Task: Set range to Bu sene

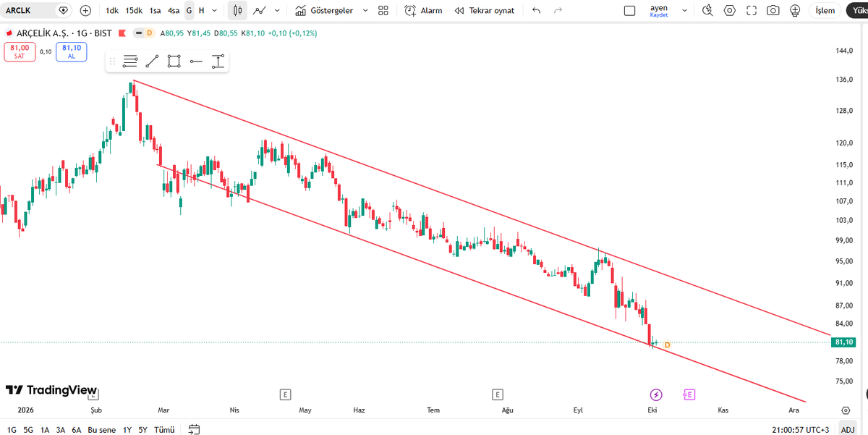Action: pyautogui.click(x=103, y=429)
